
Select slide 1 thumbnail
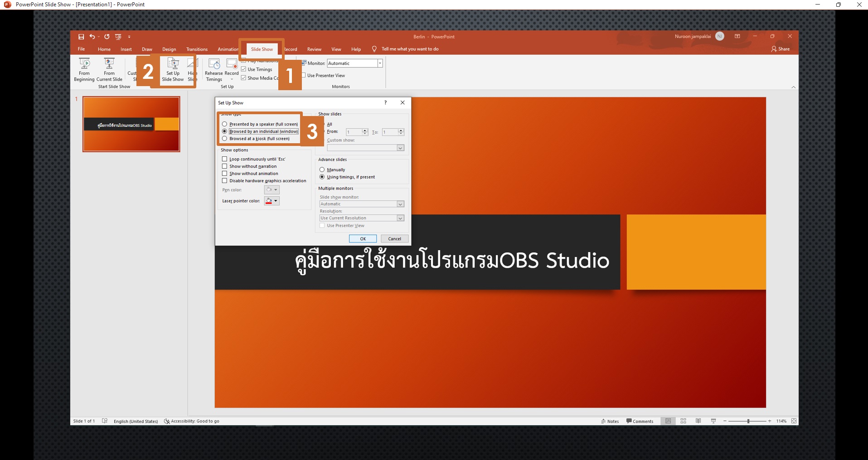(x=131, y=124)
